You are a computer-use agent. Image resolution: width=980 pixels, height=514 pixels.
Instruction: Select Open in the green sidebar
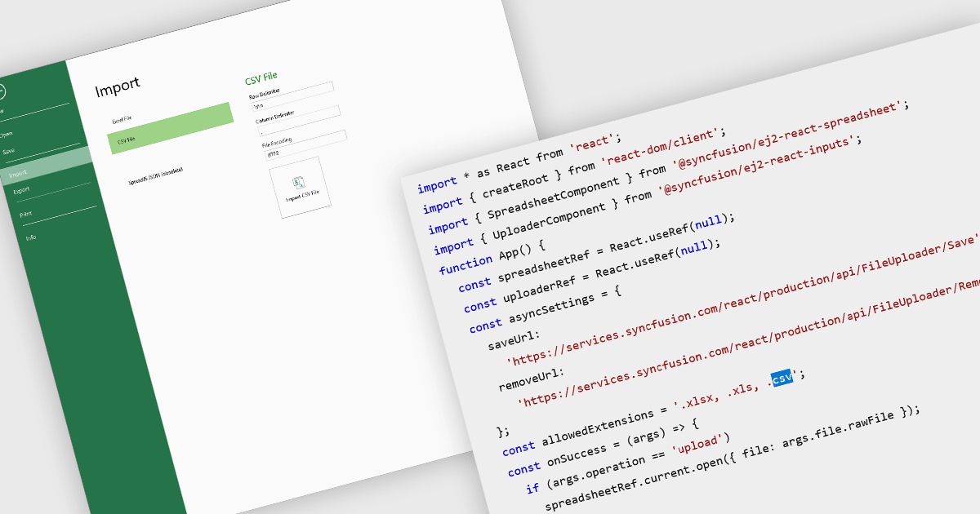point(5,134)
